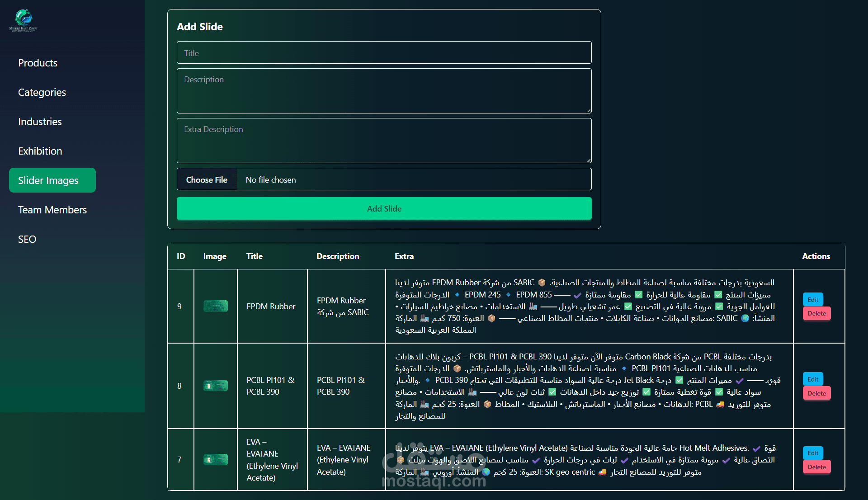868x500 pixels.
Task: Delete the EPDM Rubber slide
Action: tap(816, 313)
